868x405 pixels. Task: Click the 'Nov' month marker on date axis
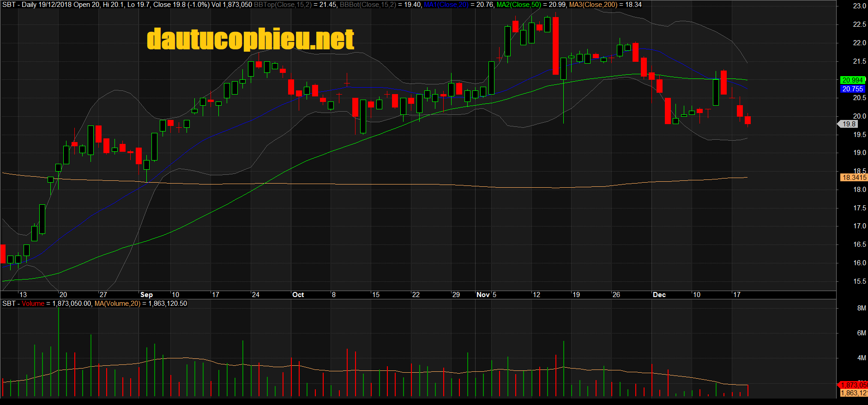coord(483,295)
